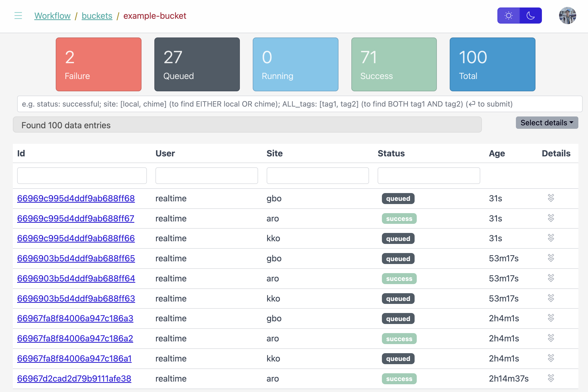Open work 66967fa8f84006a947c186a2
This screenshot has height=392, width=588.
(75, 338)
